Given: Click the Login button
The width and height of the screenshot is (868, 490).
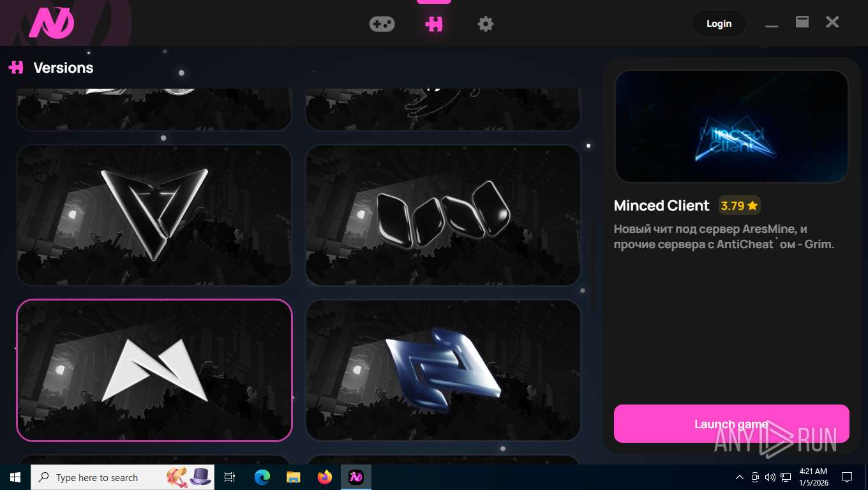Looking at the screenshot, I should [719, 24].
